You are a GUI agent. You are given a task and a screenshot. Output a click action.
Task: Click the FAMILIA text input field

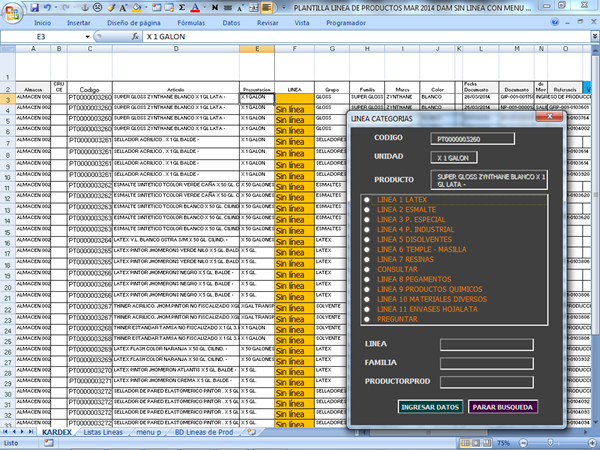point(486,363)
